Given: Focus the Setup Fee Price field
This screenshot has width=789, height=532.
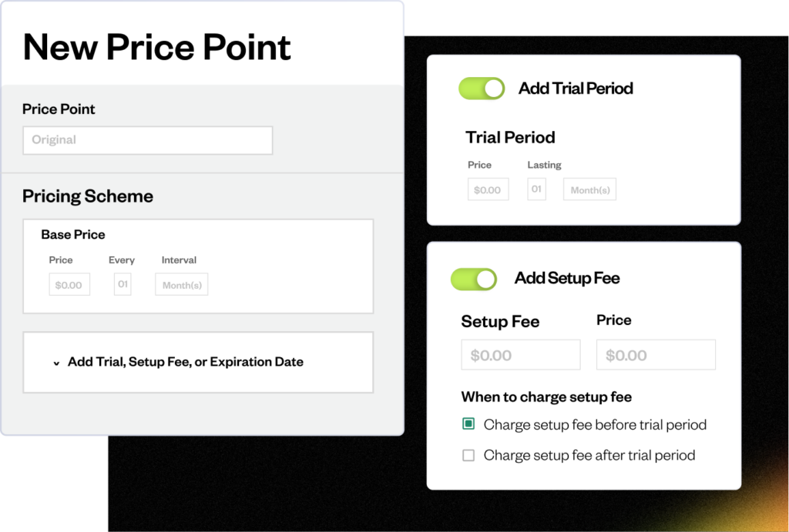Looking at the screenshot, I should [x=656, y=355].
